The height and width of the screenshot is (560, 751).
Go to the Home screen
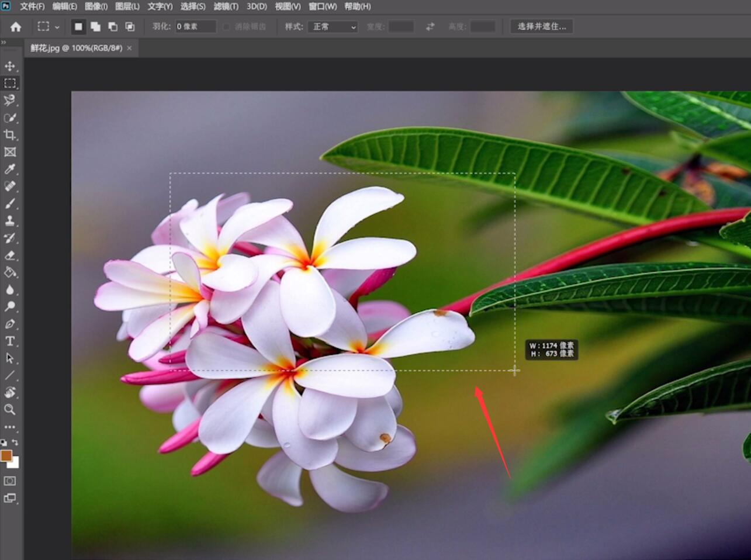click(16, 27)
